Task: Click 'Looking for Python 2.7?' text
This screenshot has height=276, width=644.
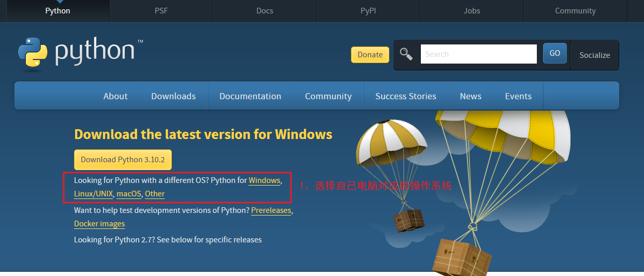Action: [114, 240]
